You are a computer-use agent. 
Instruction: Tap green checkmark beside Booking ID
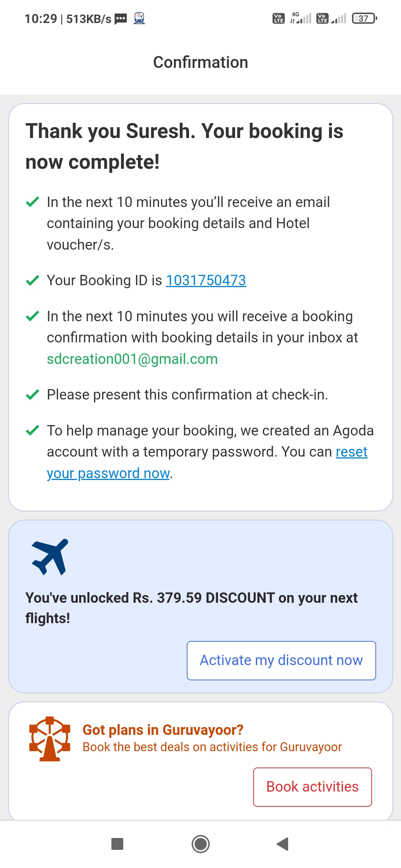pyautogui.click(x=33, y=280)
